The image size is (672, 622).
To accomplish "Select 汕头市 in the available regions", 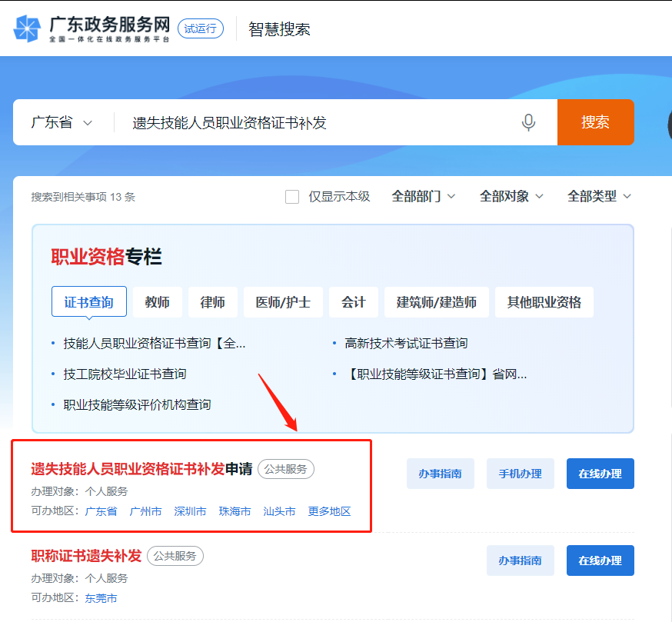I will pos(279,511).
